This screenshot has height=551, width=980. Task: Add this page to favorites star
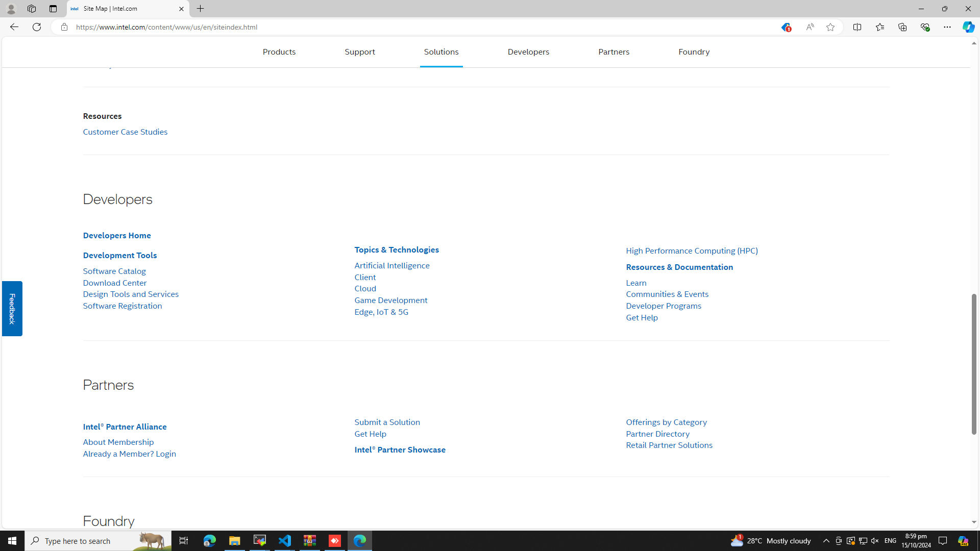[x=830, y=27]
